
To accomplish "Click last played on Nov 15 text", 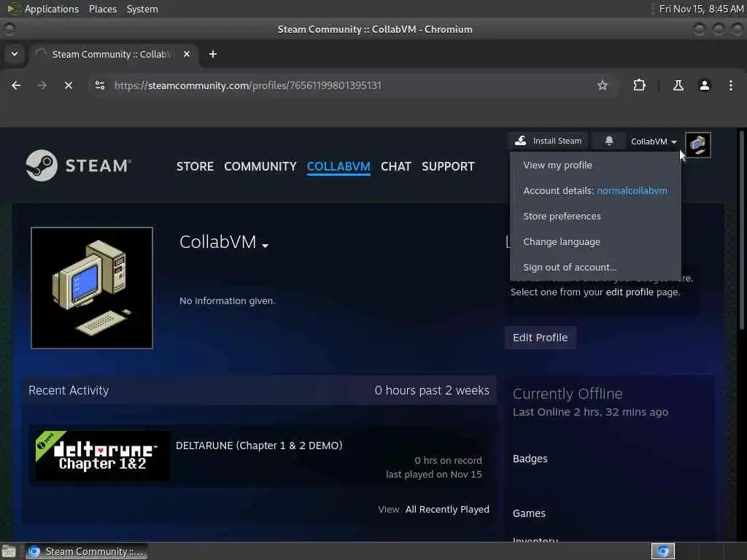I will (433, 474).
